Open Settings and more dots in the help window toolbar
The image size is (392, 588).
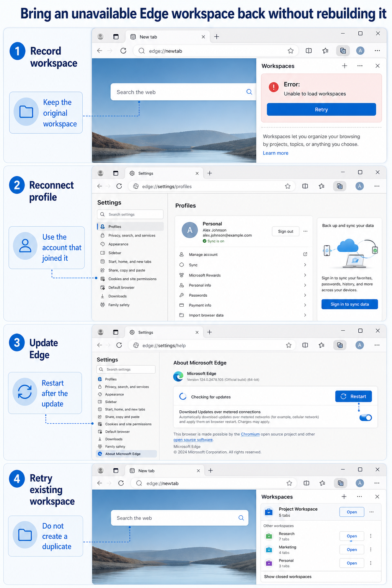pyautogui.click(x=377, y=345)
